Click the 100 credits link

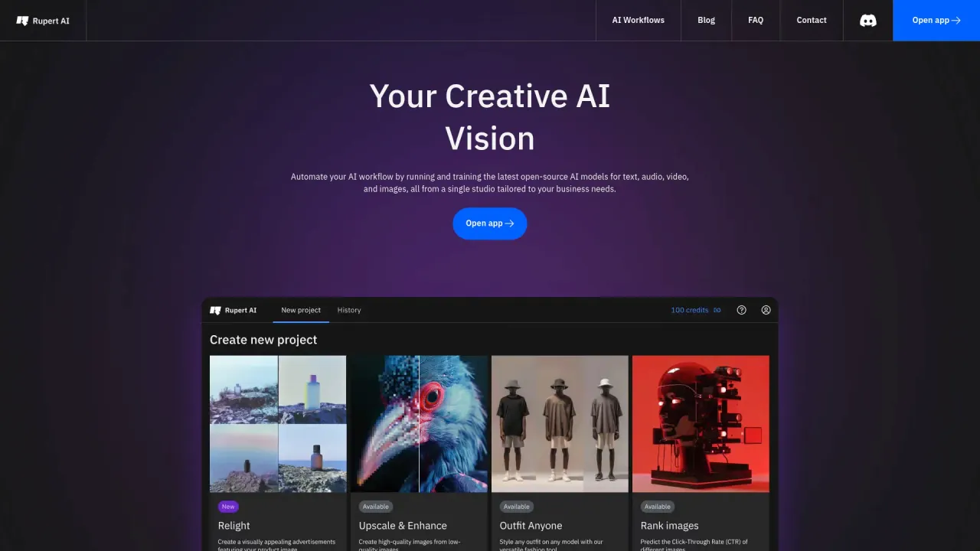pyautogui.click(x=690, y=310)
